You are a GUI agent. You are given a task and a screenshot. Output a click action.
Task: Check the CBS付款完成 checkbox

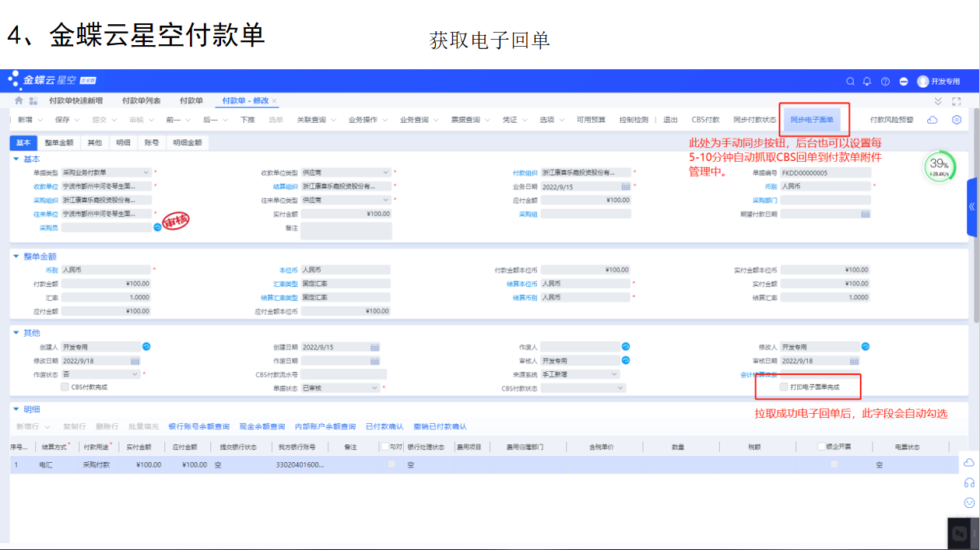click(x=65, y=386)
